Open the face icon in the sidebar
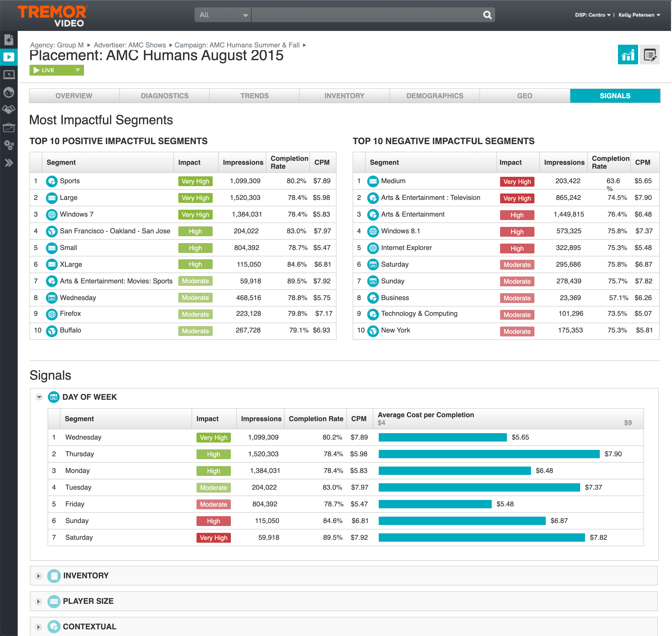The width and height of the screenshot is (672, 636). point(9,92)
